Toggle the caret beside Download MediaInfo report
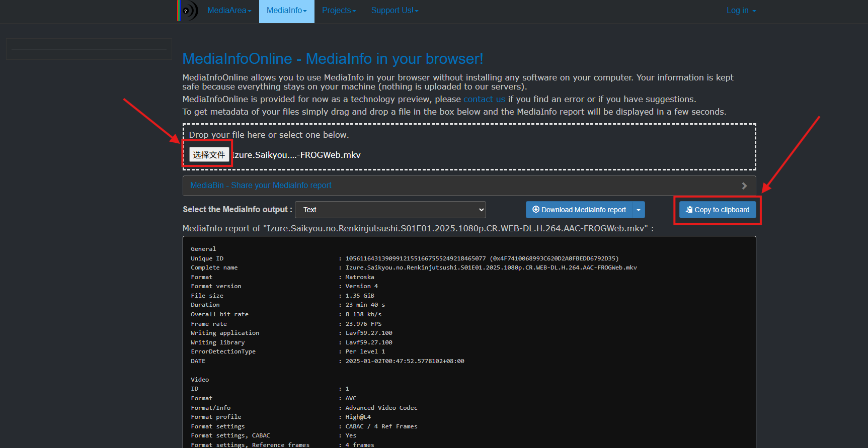 [639, 210]
